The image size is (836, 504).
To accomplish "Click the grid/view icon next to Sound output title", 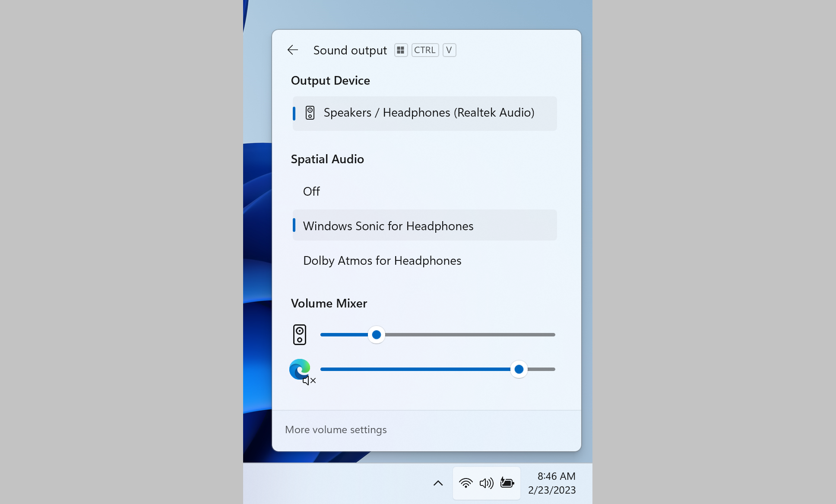I will coord(400,50).
